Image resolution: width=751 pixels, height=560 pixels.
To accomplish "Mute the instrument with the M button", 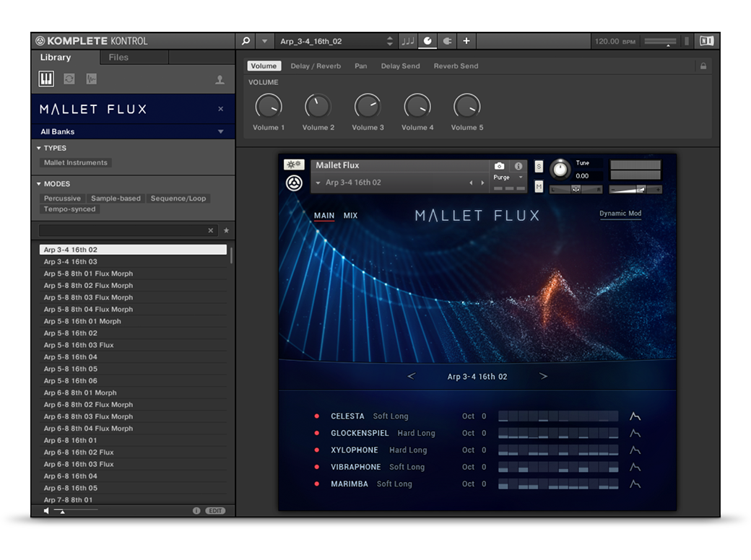I will coord(539,186).
